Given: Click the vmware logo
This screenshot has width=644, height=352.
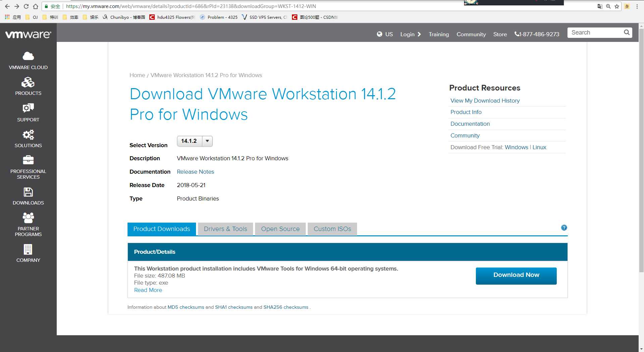Looking at the screenshot, I should (28, 34).
